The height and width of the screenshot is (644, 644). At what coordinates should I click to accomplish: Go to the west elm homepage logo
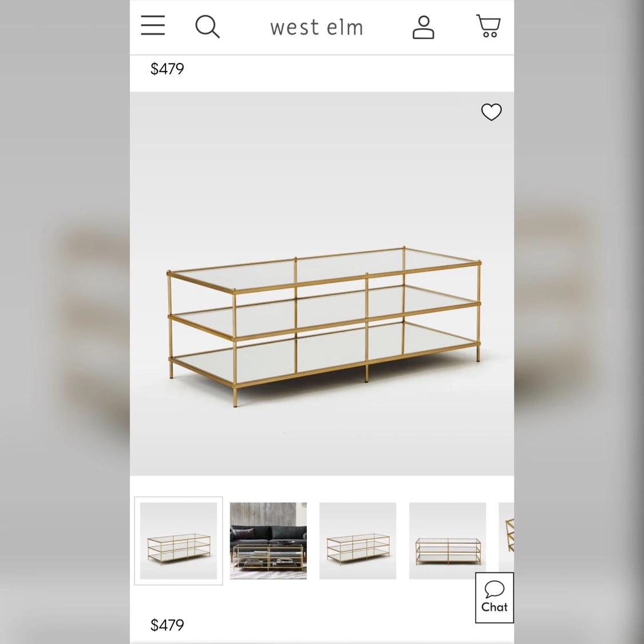click(317, 27)
